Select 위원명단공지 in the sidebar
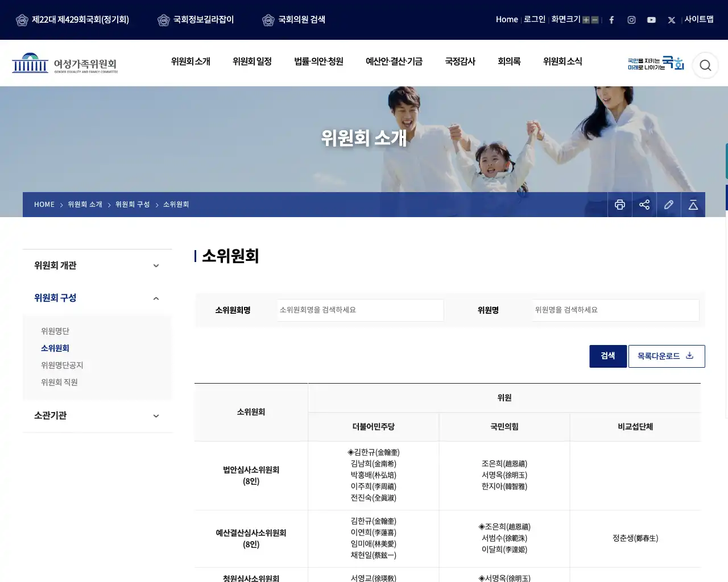 click(x=62, y=365)
